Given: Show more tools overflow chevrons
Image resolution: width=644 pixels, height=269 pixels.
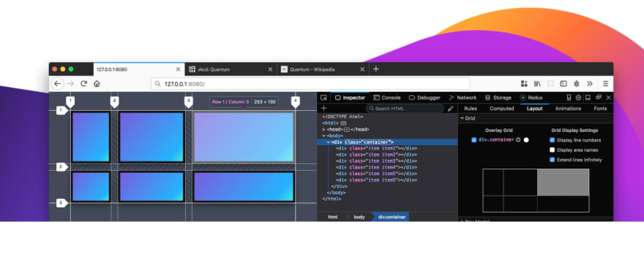Looking at the screenshot, I should coord(590,84).
